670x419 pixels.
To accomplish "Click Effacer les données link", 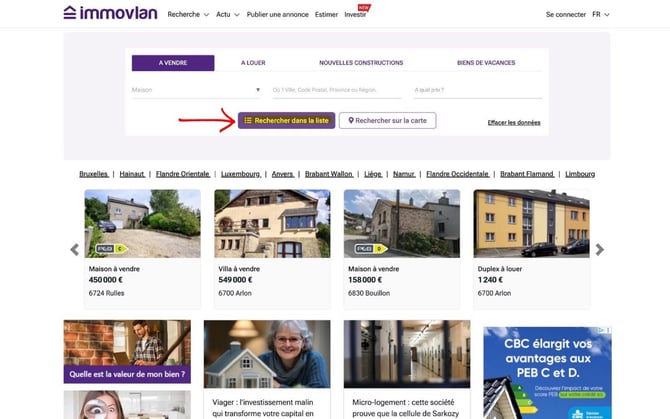I will [x=514, y=123].
